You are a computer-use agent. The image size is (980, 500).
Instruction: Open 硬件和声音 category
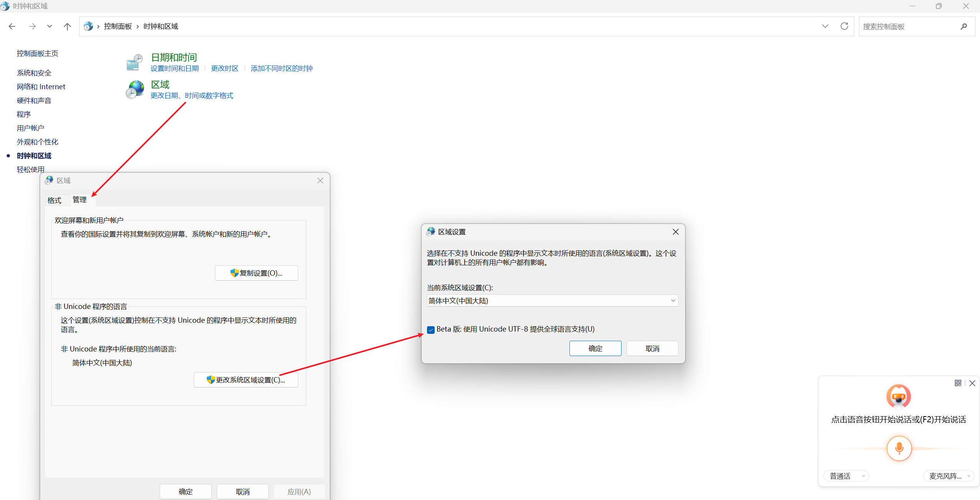pos(34,100)
